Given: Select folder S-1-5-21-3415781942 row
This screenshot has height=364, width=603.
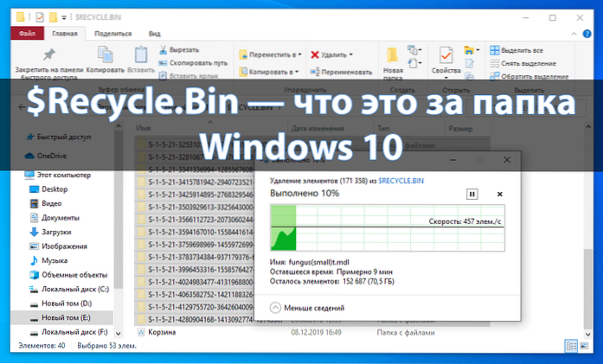Looking at the screenshot, I should point(194,182).
